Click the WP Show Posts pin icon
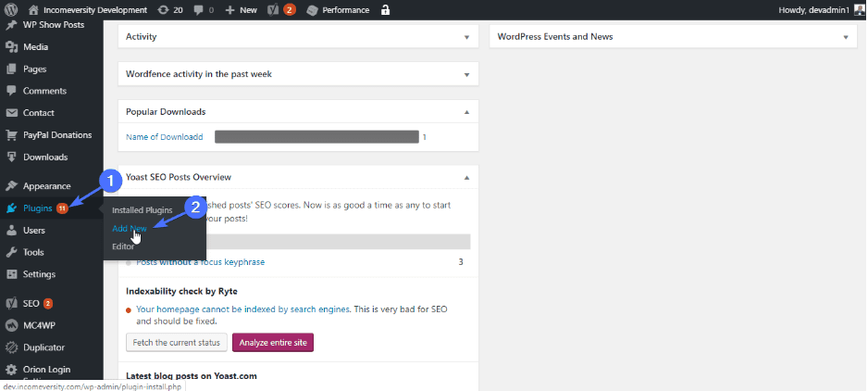This screenshot has height=391, width=868. (x=12, y=25)
